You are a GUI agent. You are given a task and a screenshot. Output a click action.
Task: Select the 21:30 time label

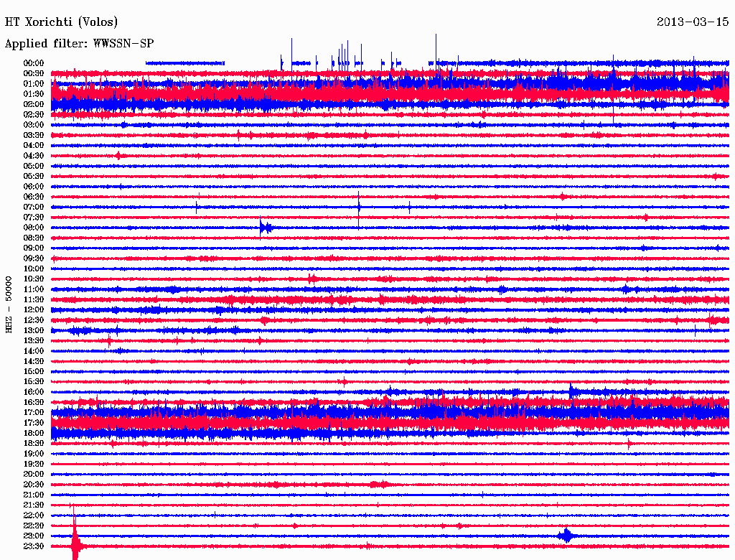pyautogui.click(x=34, y=505)
